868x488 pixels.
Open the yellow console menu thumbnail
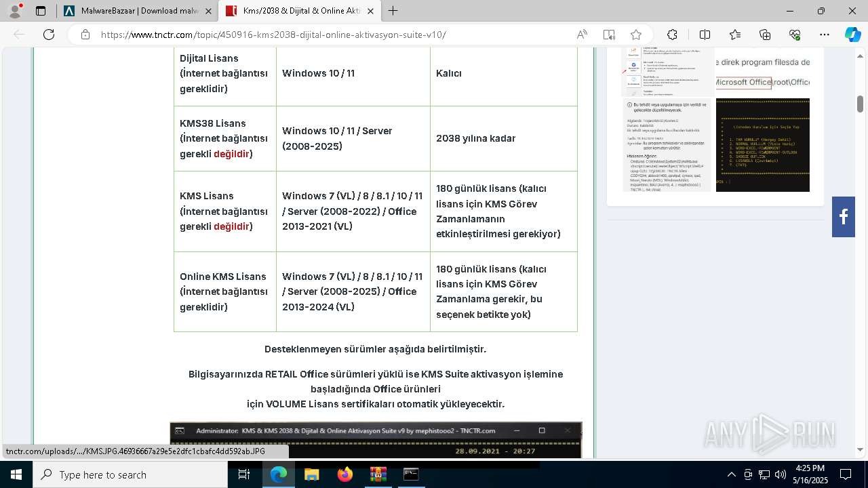[762, 145]
